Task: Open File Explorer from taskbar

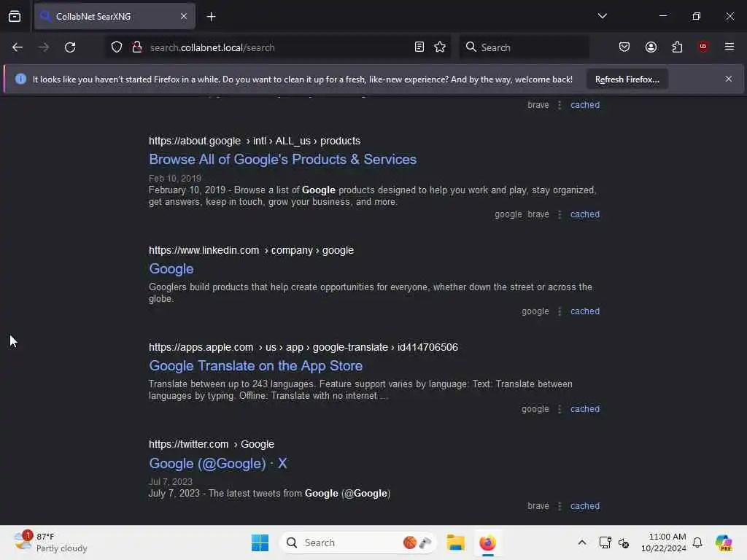Action: (455, 542)
